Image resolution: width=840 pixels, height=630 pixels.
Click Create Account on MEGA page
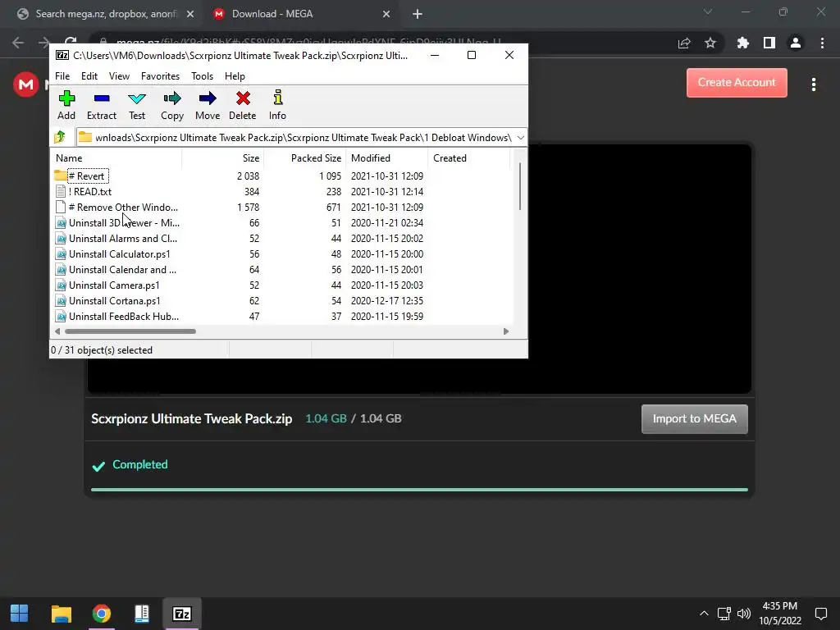point(737,83)
